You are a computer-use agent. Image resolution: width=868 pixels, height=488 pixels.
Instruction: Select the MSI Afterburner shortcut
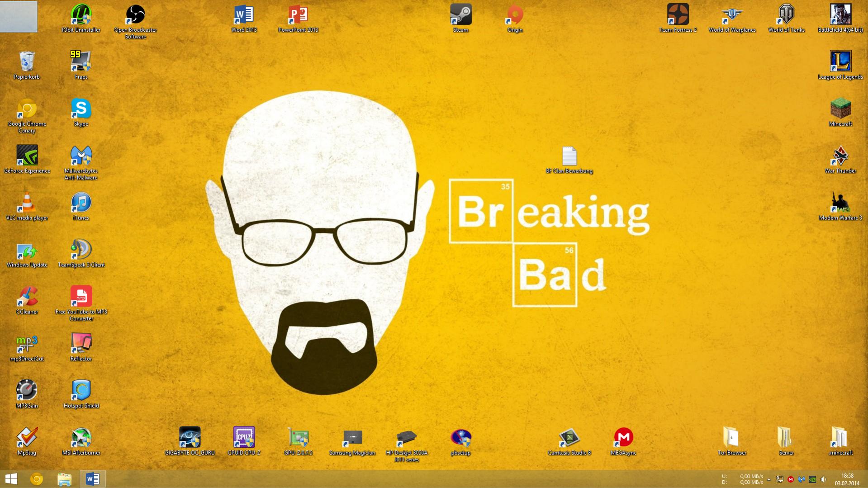81,442
